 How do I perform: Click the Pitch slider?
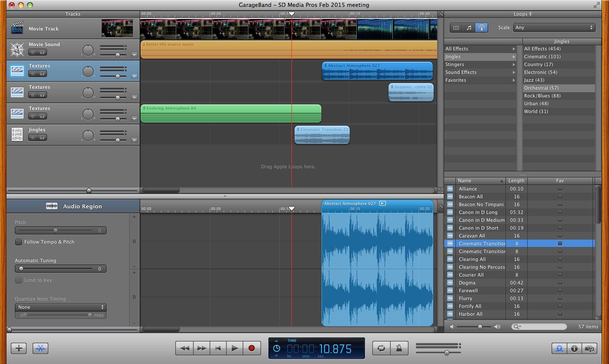(x=60, y=230)
